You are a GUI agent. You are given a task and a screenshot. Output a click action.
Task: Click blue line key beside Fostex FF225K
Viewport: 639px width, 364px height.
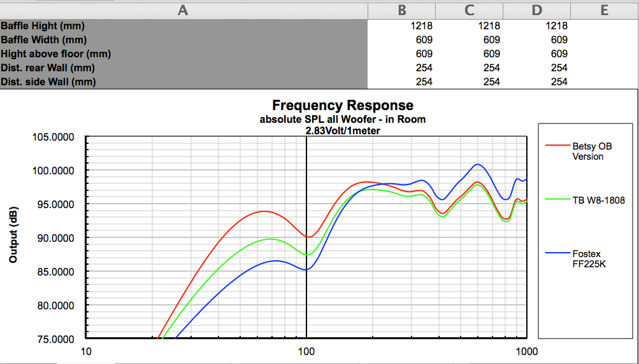point(557,253)
